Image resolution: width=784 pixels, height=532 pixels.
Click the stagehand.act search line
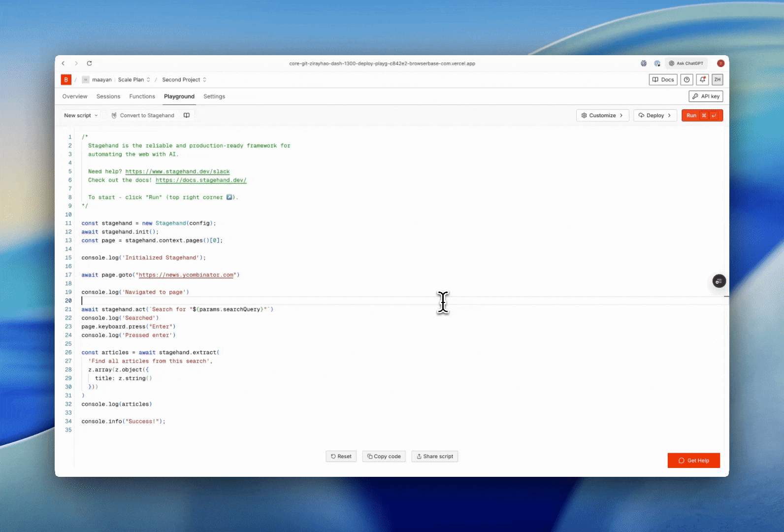[177, 309]
